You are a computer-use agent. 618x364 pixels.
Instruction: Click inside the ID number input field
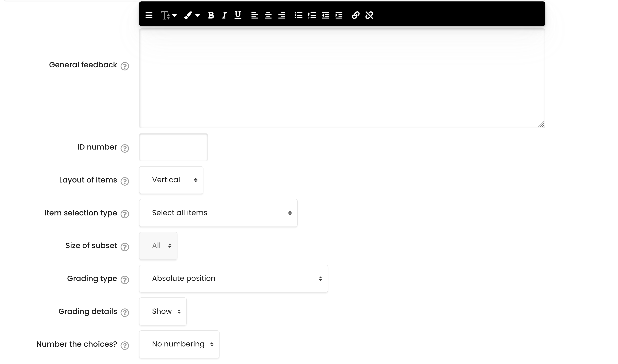[173, 147]
